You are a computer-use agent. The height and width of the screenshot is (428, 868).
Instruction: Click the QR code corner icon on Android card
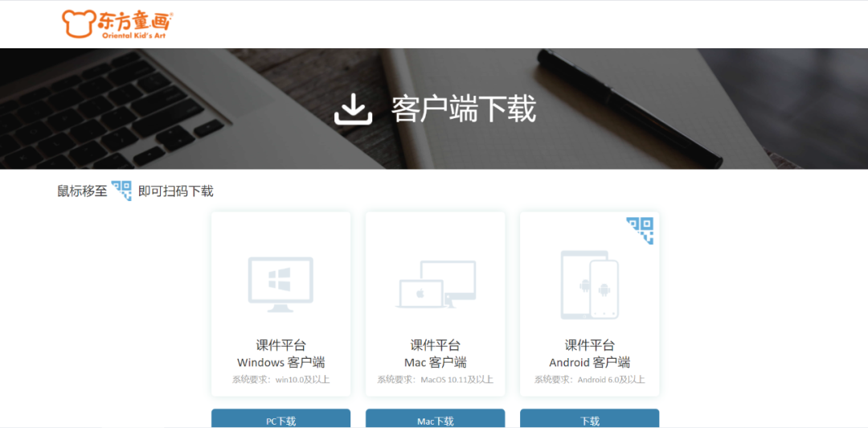[x=640, y=231]
